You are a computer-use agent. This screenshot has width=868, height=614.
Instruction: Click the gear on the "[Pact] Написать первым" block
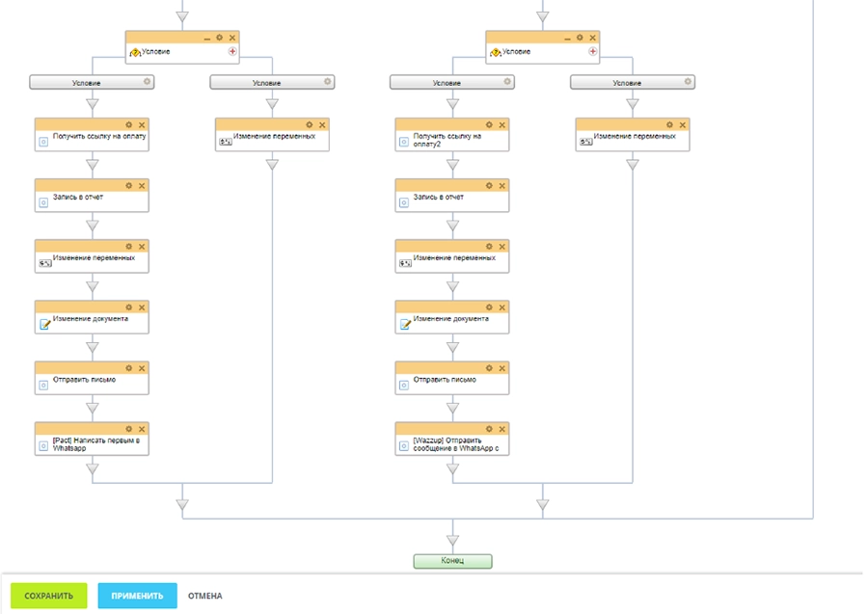(128, 428)
